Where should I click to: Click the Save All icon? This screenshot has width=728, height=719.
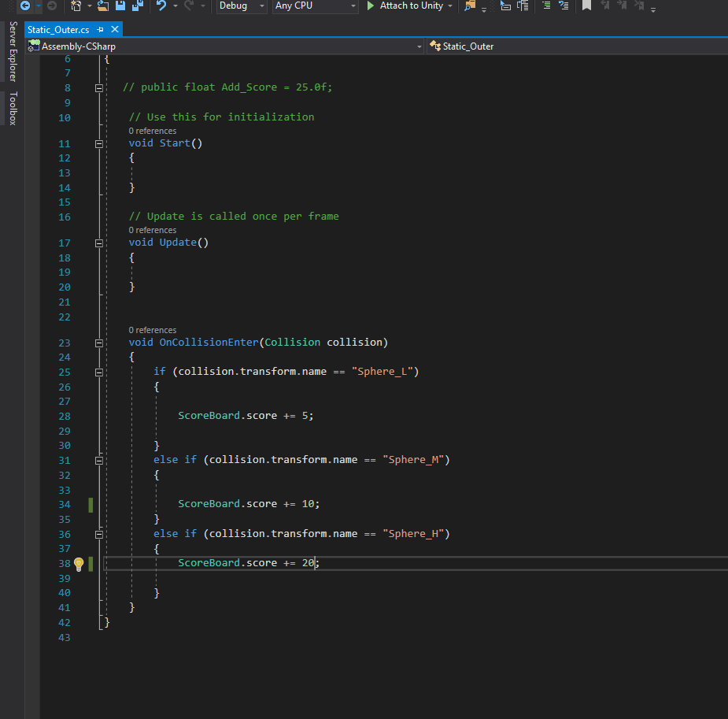click(137, 6)
